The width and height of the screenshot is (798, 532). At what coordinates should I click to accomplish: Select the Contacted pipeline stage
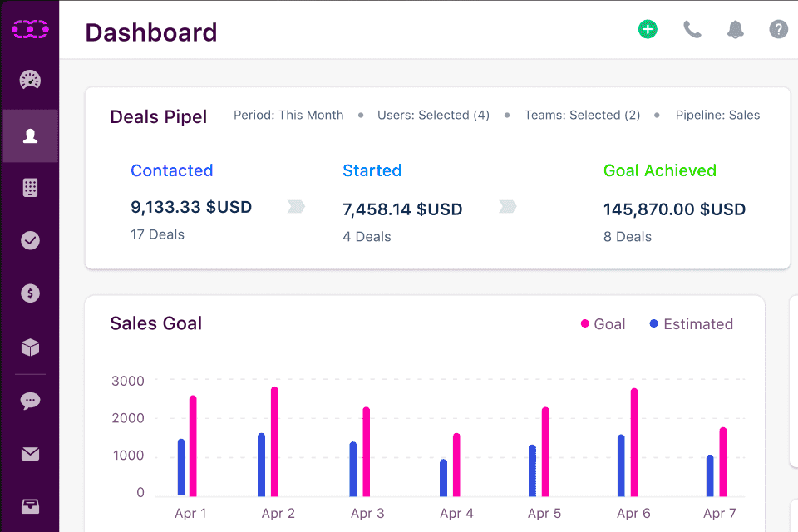(172, 170)
